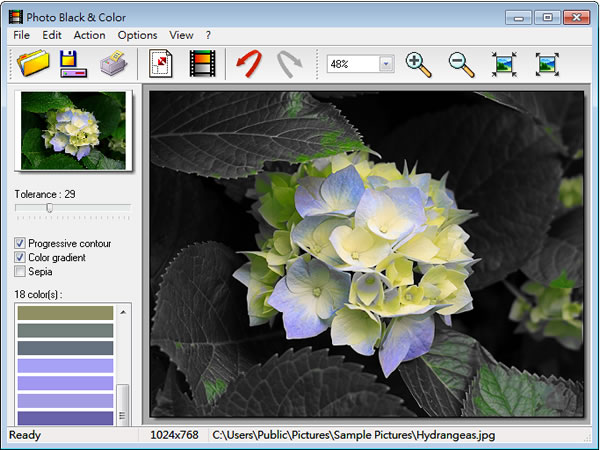Click the printer icon

[x=113, y=64]
